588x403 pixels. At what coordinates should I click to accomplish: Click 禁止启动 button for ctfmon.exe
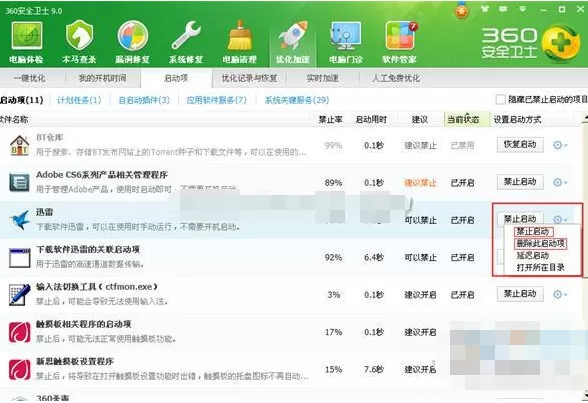tap(520, 294)
